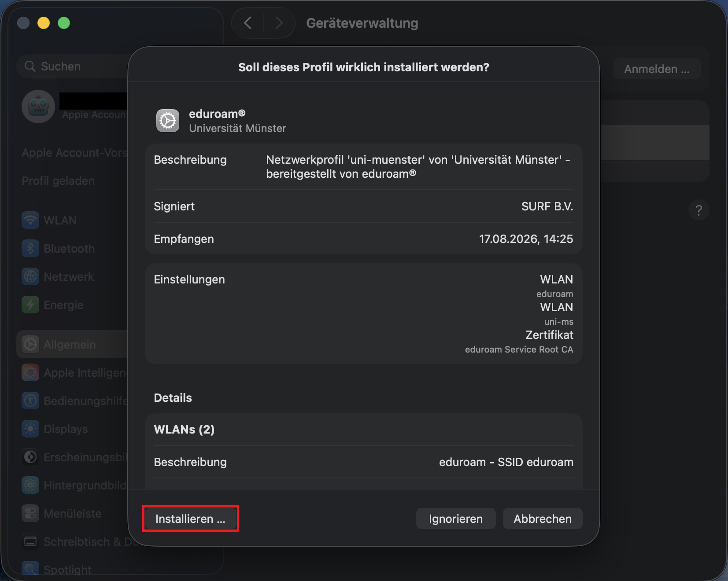Cancel the profile dialog with Abbrechen
The width and height of the screenshot is (728, 581).
pos(543,519)
